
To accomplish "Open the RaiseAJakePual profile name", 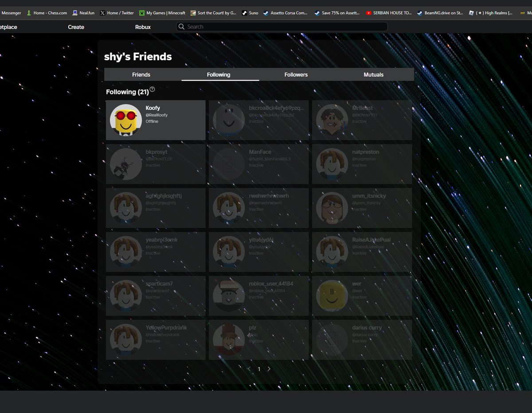I will [x=372, y=240].
